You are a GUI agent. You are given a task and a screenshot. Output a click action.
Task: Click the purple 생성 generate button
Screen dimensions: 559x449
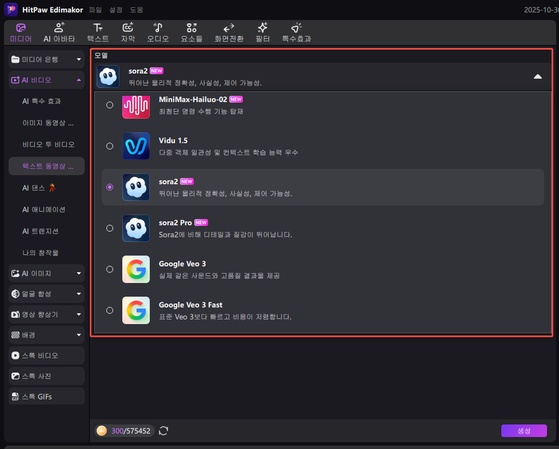coord(524,431)
